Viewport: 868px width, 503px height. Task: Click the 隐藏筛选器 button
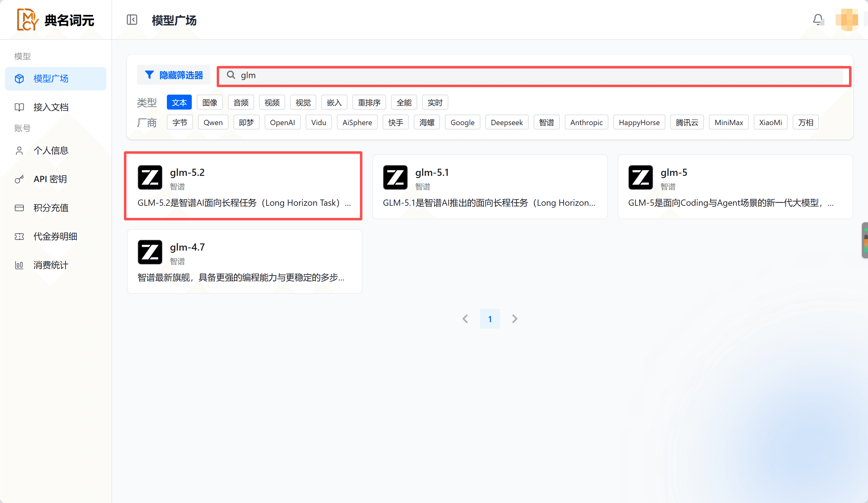pos(174,75)
